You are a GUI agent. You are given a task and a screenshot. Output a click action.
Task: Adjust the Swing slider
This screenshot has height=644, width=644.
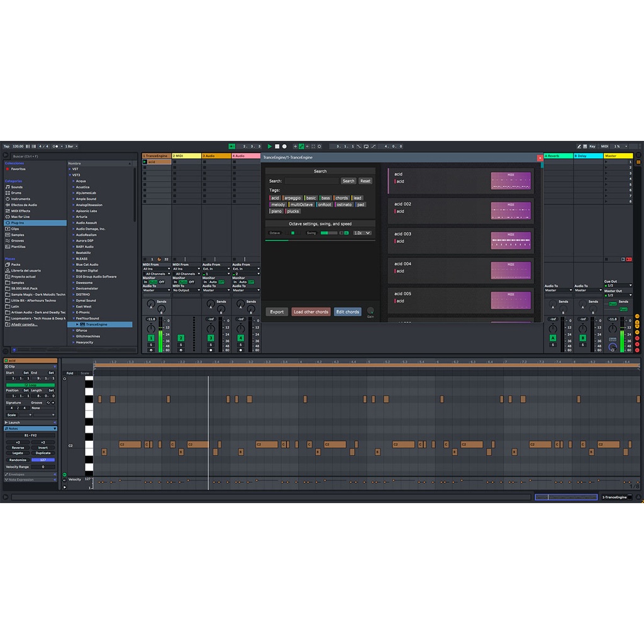(x=328, y=233)
